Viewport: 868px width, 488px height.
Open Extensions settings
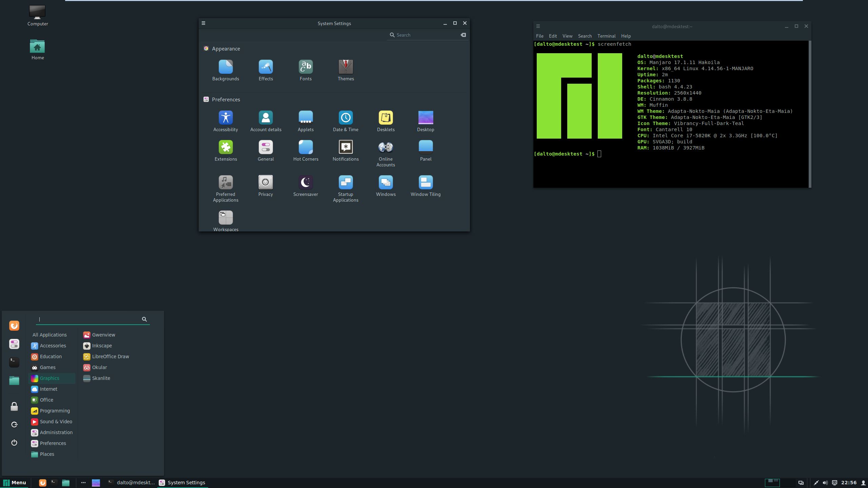click(225, 147)
